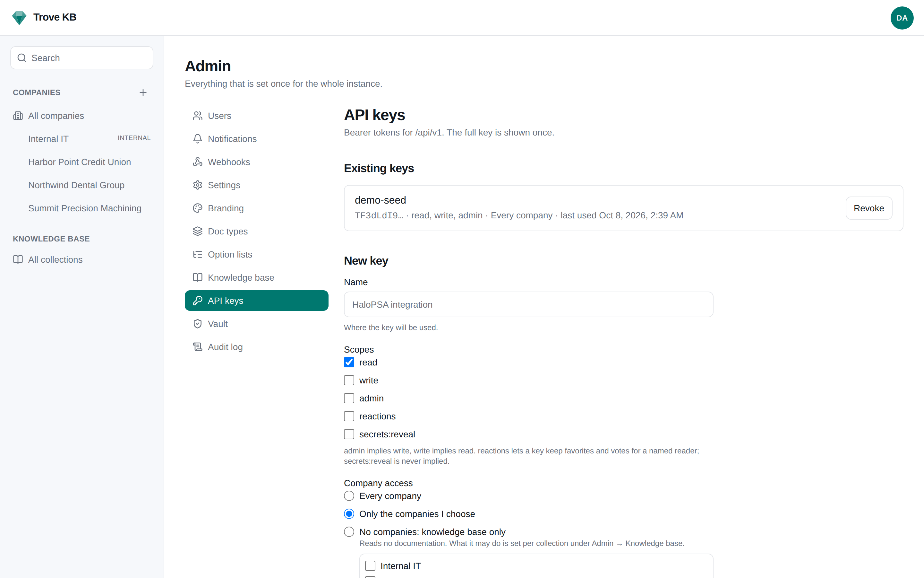The width and height of the screenshot is (924, 578).
Task: Open the Settings admin page
Action: pyautogui.click(x=257, y=185)
